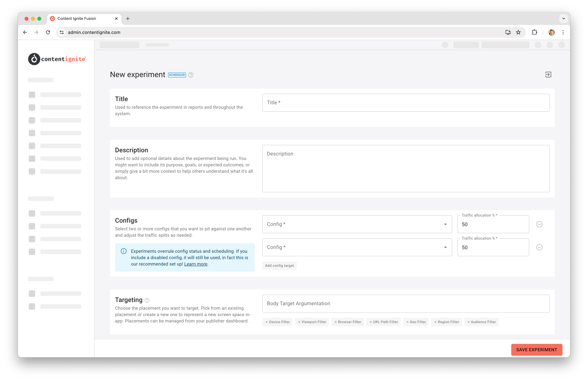Open Chrome three-dot menu
The height and width of the screenshot is (381, 588).
[x=563, y=32]
